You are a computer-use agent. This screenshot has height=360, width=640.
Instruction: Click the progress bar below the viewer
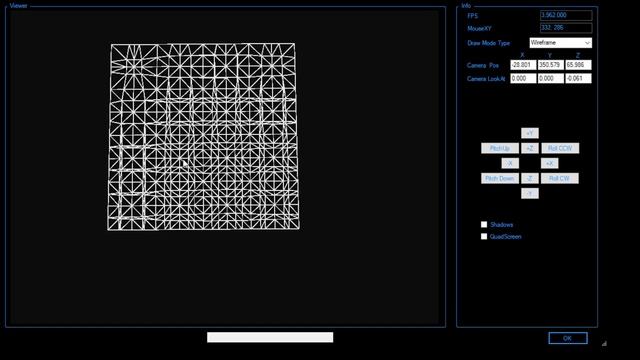(x=270, y=337)
